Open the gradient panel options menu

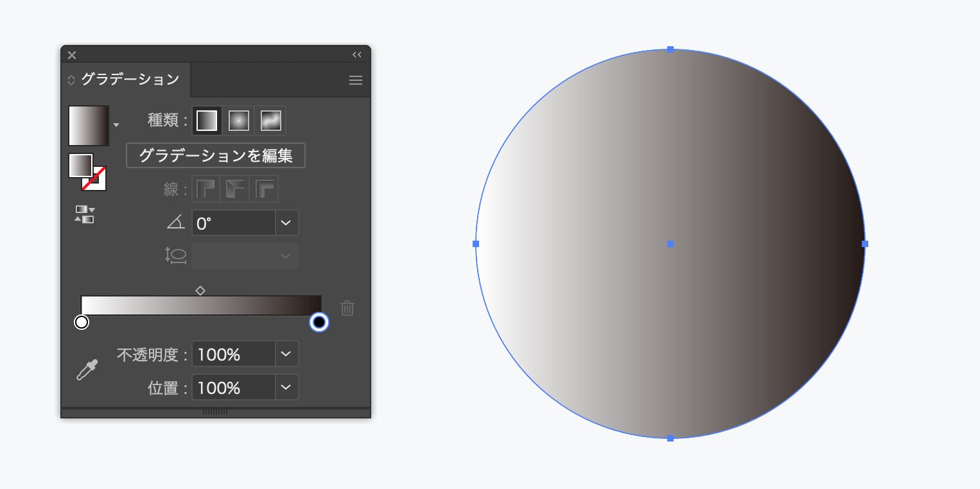tap(356, 80)
